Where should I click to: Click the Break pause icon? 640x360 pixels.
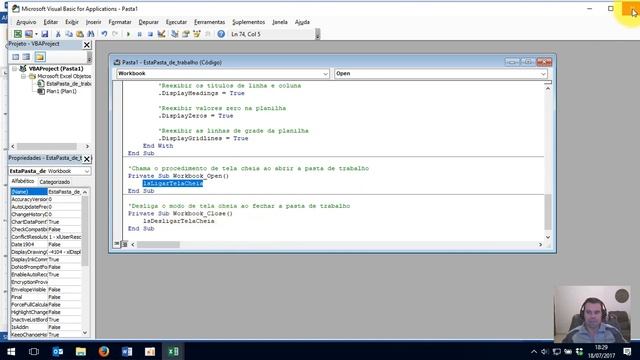click(x=139, y=34)
